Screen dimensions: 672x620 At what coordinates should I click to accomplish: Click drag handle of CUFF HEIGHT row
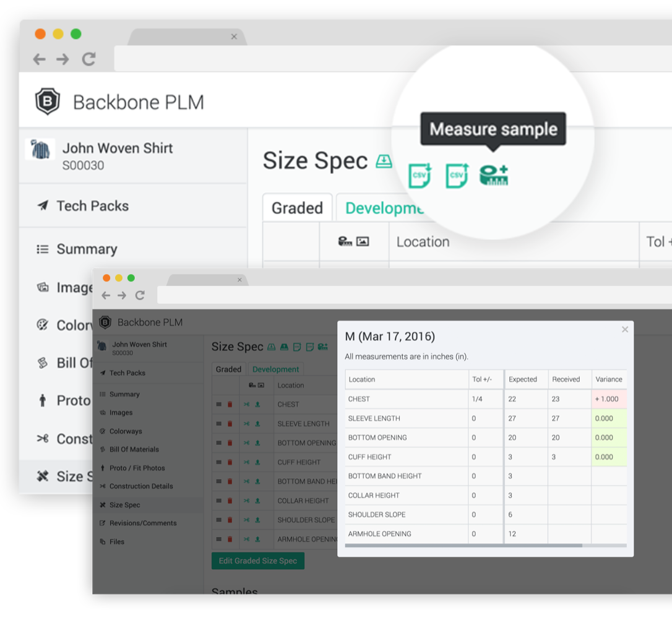(x=219, y=462)
